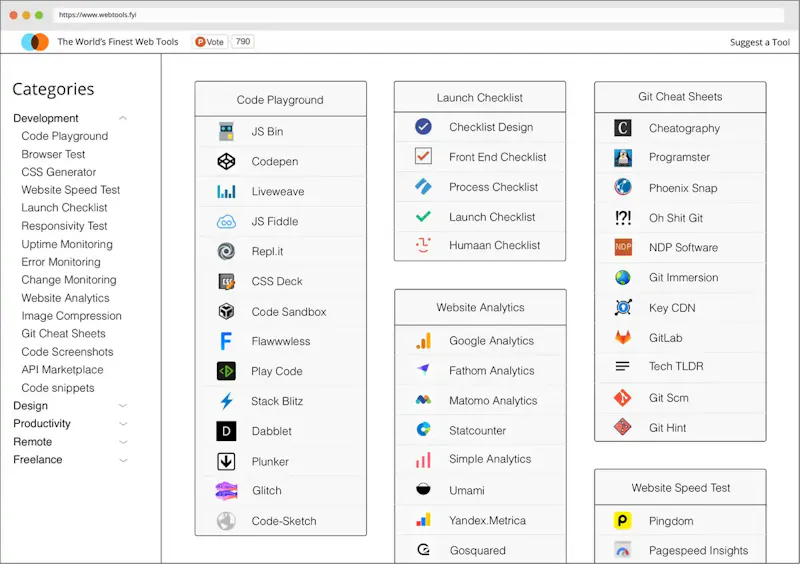Click the Plunker download-arrow icon
800x564 pixels.
click(226, 461)
